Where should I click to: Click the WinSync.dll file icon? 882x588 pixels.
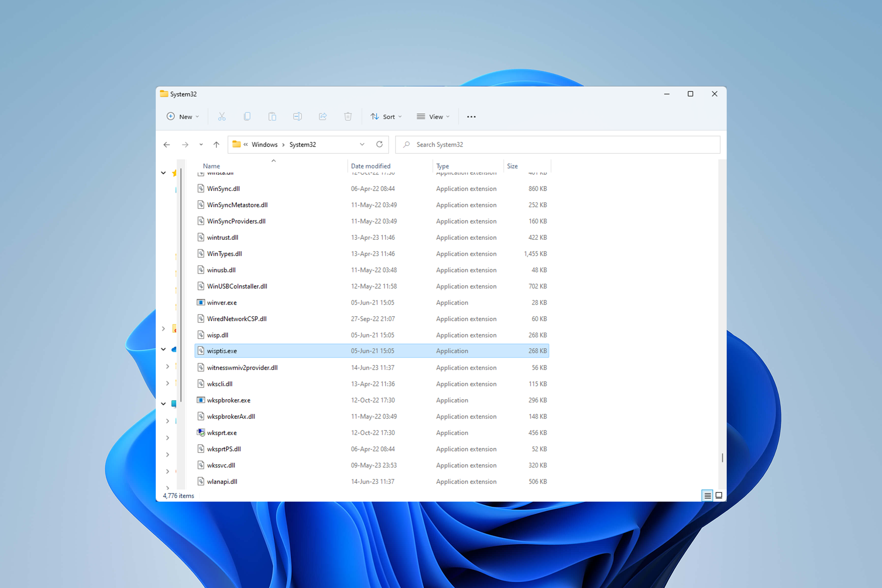coord(201,188)
